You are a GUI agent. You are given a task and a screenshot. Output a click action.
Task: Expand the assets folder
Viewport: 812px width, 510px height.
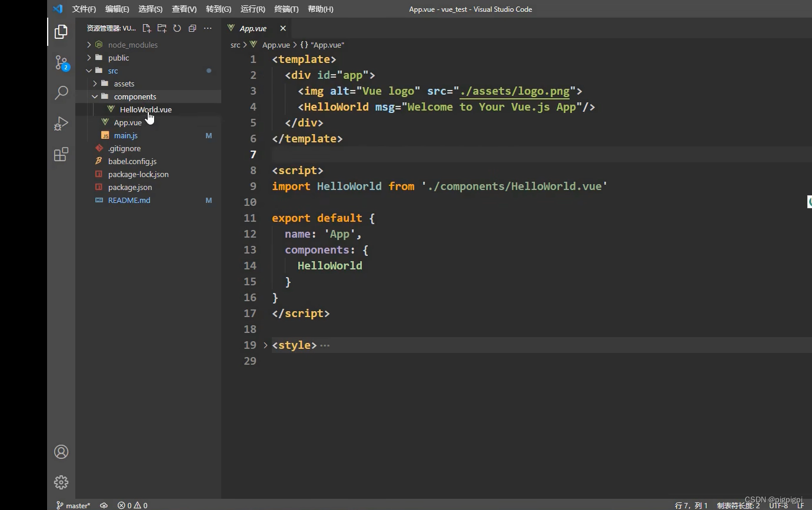pos(95,84)
